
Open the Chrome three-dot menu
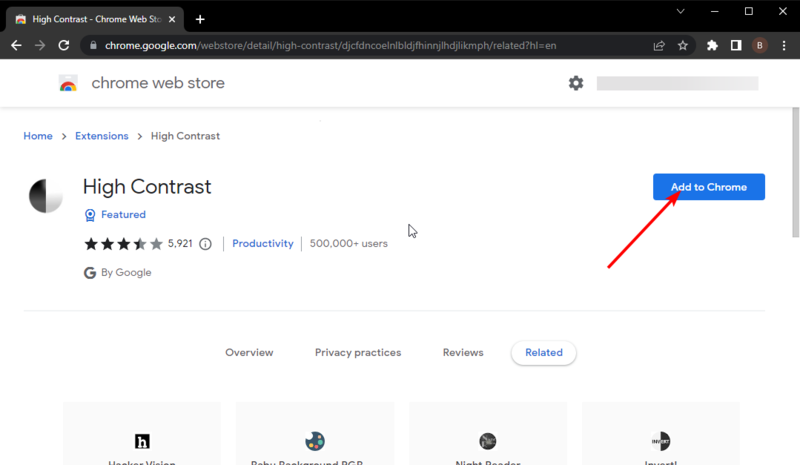point(784,45)
